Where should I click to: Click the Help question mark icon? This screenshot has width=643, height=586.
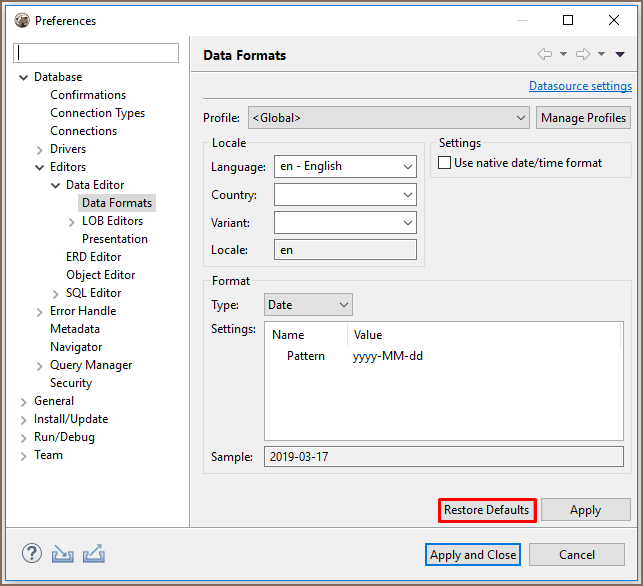32,553
